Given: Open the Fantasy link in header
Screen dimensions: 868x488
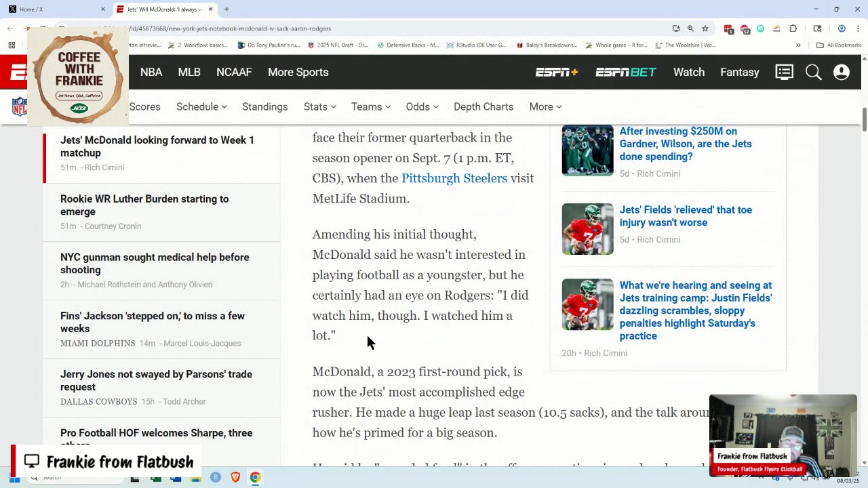Looking at the screenshot, I should click(740, 72).
